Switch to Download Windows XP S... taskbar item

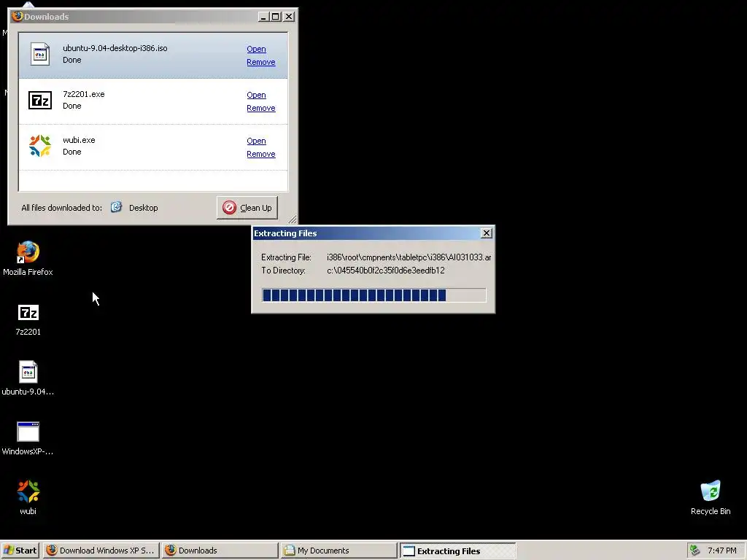101,551
